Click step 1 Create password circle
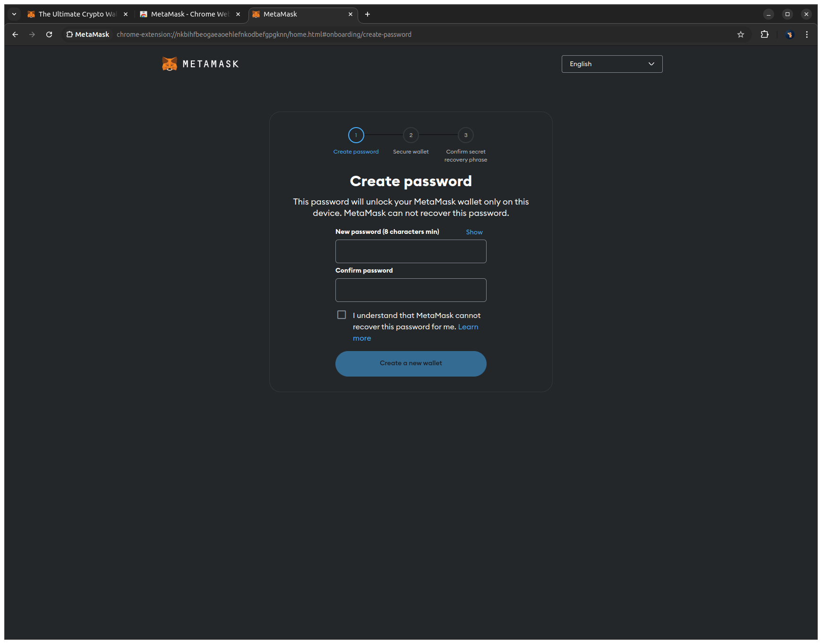Viewport: 822px width, 644px height. point(356,135)
